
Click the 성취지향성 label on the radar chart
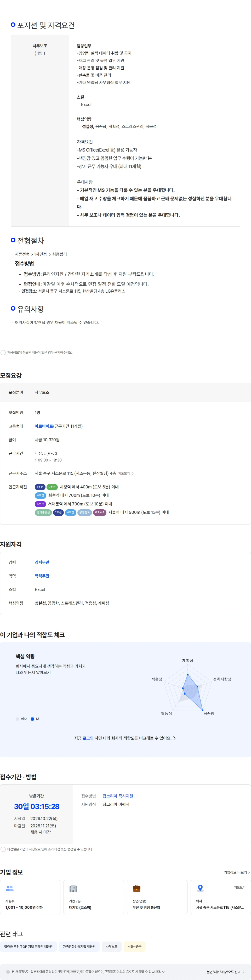pyautogui.click(x=222, y=679)
